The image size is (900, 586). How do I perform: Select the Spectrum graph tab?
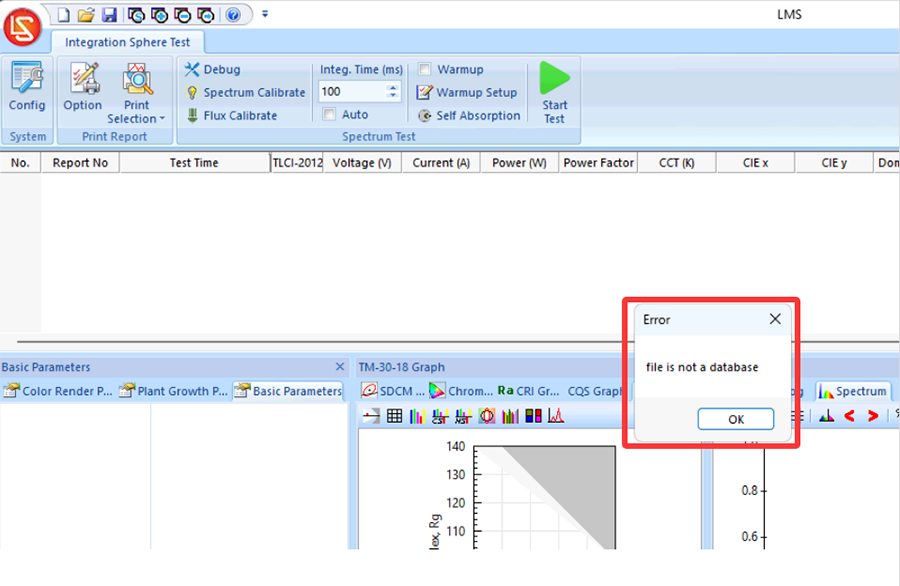pyautogui.click(x=853, y=391)
